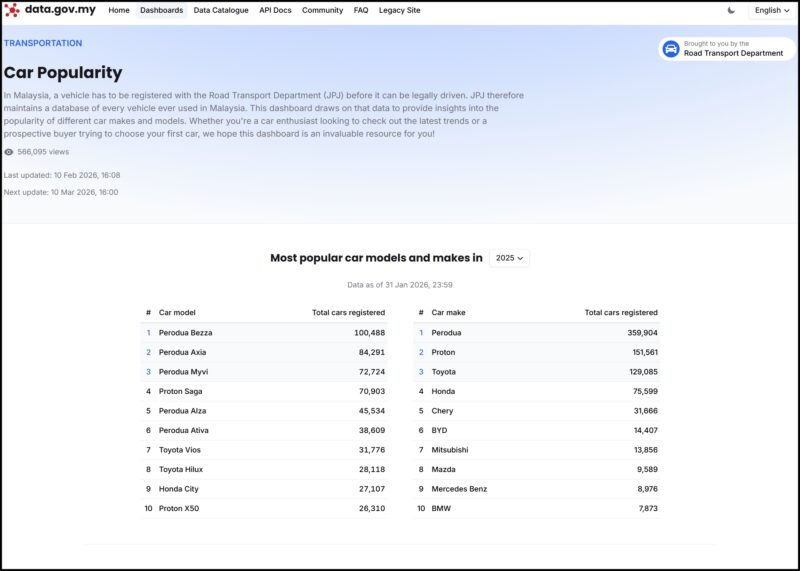Open Legacy Site navigation link
The width and height of the screenshot is (800, 571).
[399, 10]
